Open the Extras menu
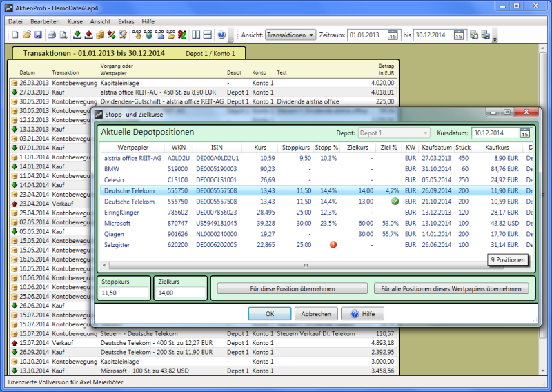Viewport: 552px width, 392px height. 126,21
